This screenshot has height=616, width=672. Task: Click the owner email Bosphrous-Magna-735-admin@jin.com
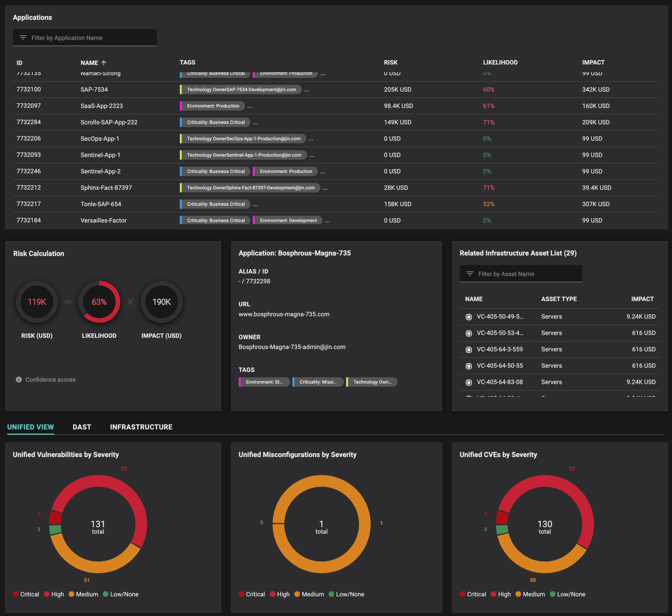point(292,347)
